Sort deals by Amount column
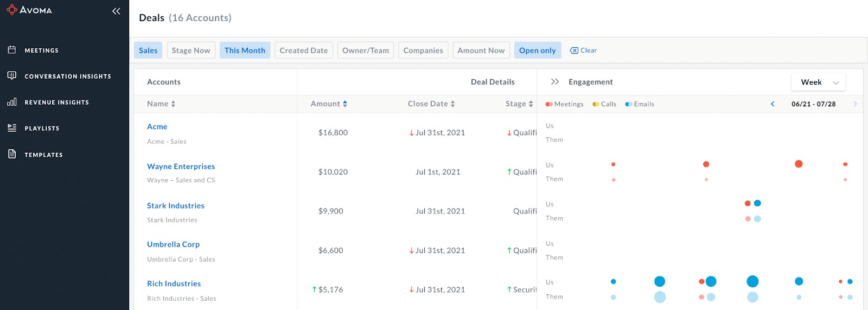Screen dimensions: 868x310 coord(329,104)
